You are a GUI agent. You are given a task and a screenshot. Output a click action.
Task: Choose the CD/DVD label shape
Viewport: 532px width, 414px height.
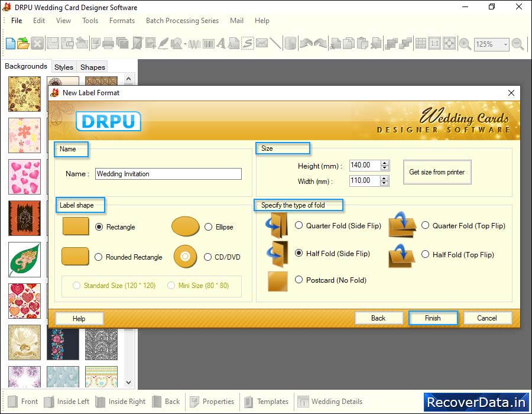point(207,257)
